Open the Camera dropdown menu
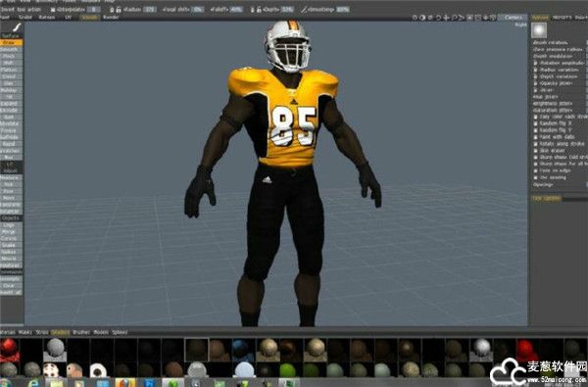This screenshot has width=588, height=387. tap(513, 18)
